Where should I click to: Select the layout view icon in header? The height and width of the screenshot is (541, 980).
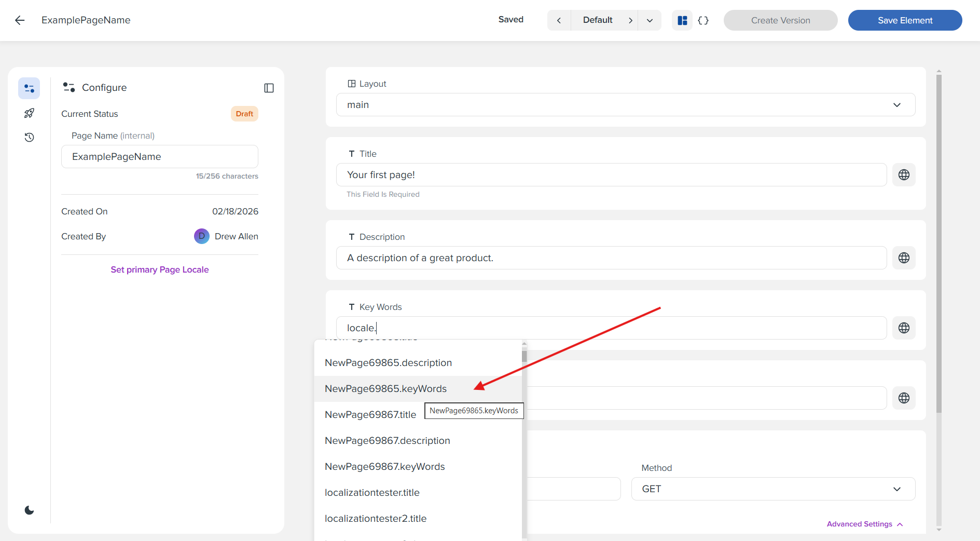click(x=682, y=20)
